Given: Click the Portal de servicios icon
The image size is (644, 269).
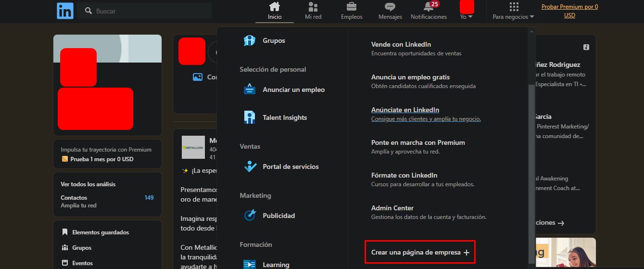Looking at the screenshot, I should 250,167.
